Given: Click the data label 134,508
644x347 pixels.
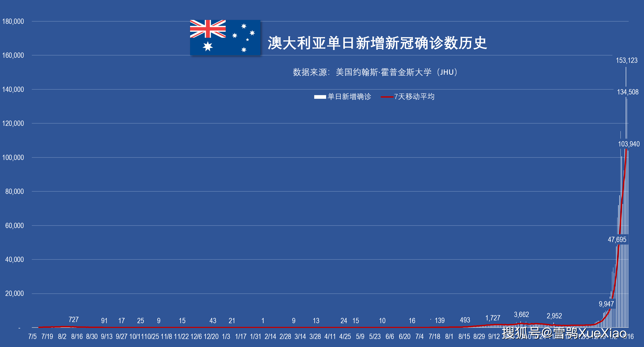Looking at the screenshot, I should (628, 92).
